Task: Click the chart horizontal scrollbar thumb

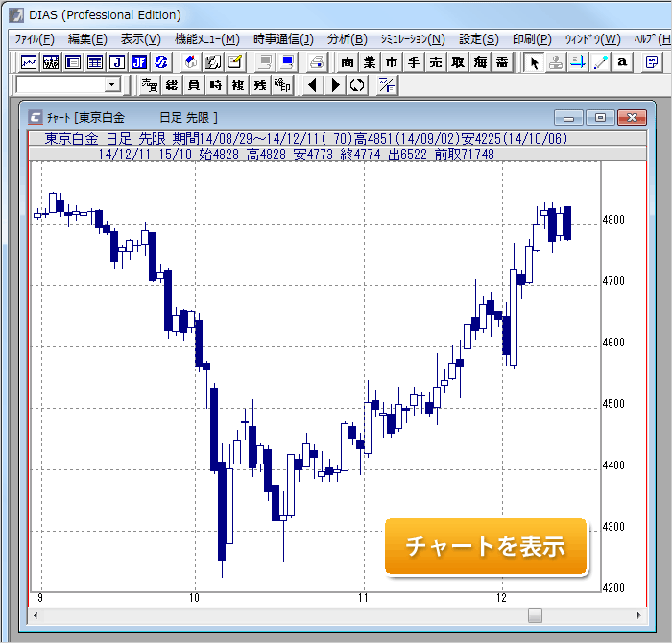Action: [x=535, y=615]
